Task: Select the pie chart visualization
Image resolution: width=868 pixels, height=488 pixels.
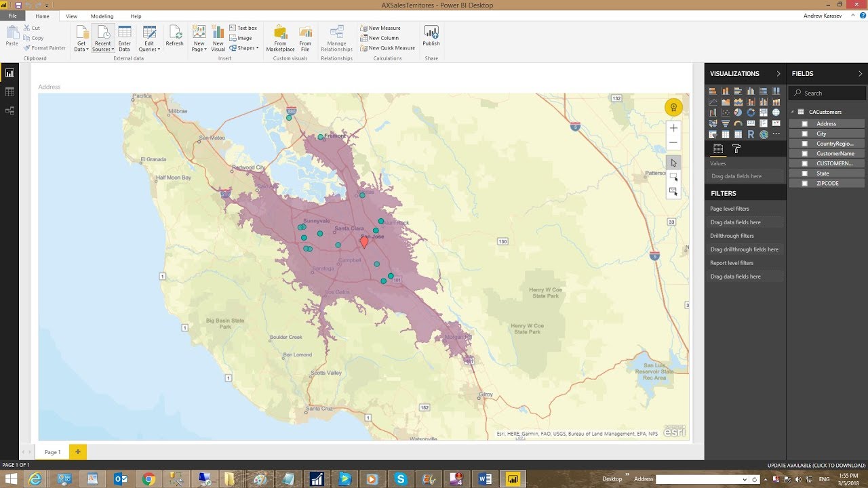Action: click(x=738, y=113)
